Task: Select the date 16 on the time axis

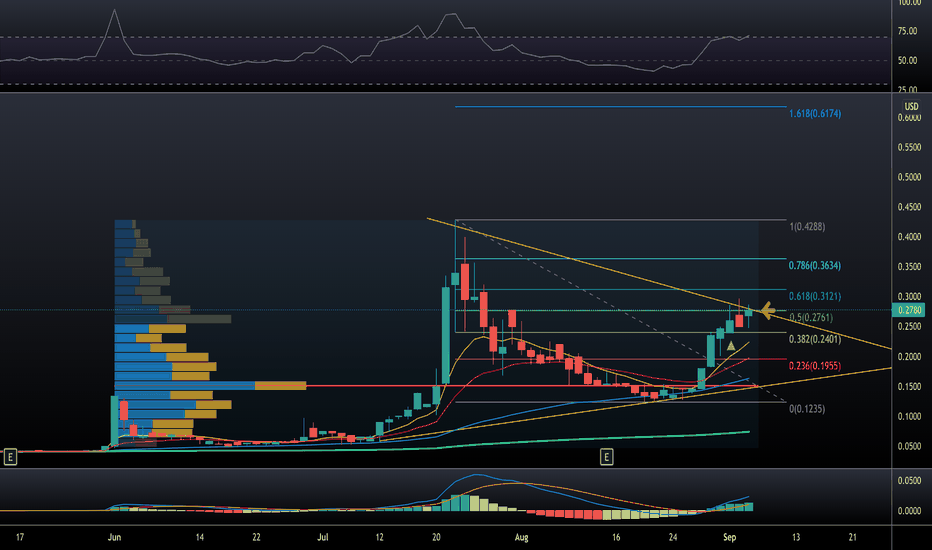Action: coord(616,538)
